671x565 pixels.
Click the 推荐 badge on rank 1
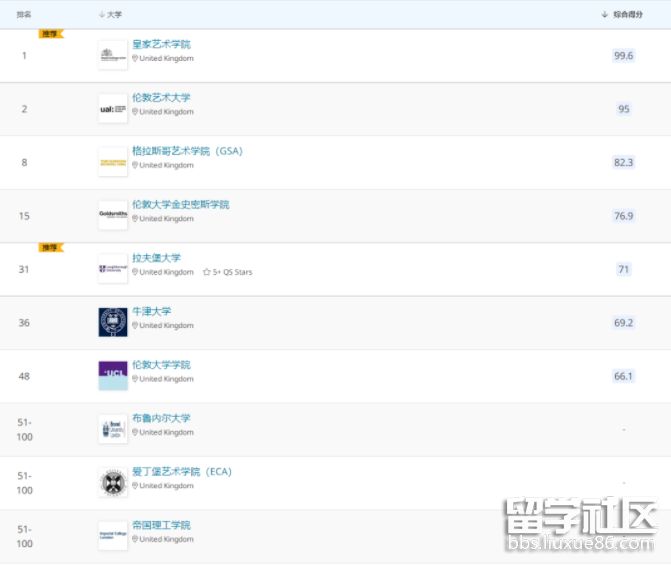[51, 34]
